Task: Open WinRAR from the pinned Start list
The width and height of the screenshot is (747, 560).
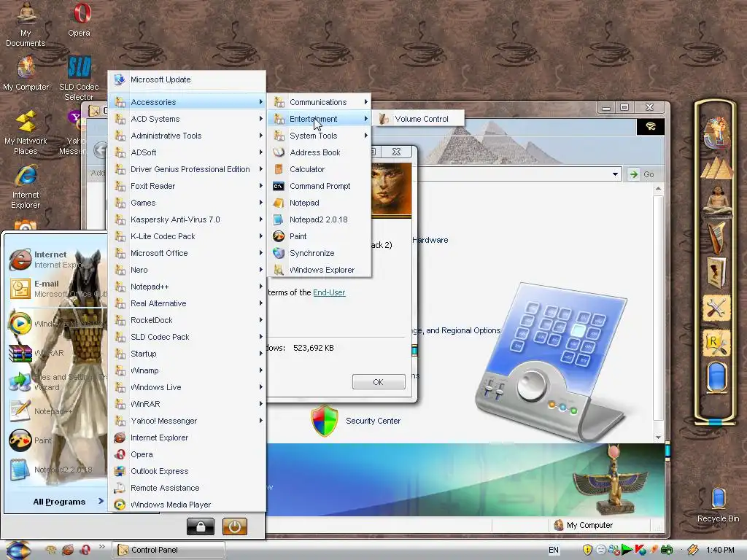Action: point(56,353)
